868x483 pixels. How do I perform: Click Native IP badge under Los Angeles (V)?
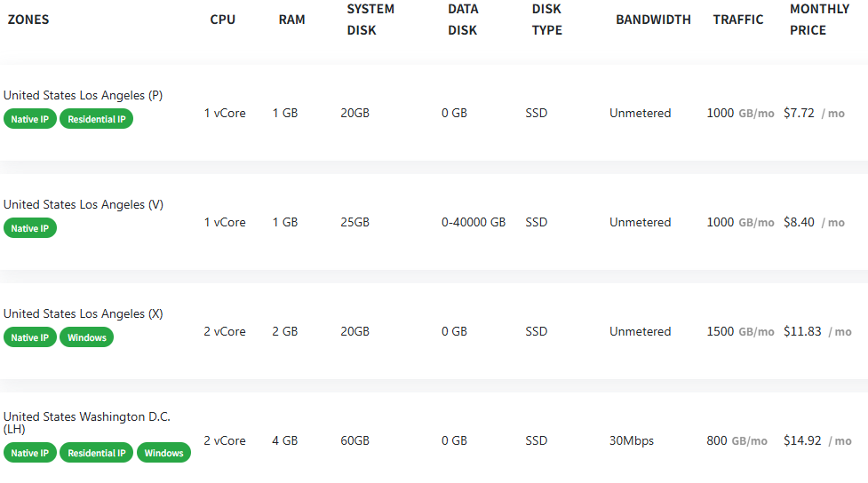[30, 228]
